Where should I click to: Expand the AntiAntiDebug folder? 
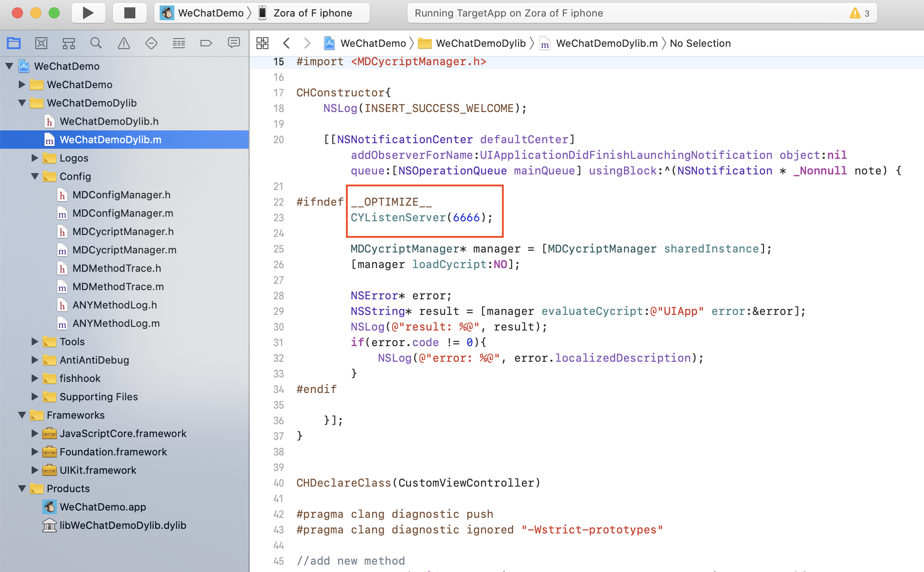point(35,360)
